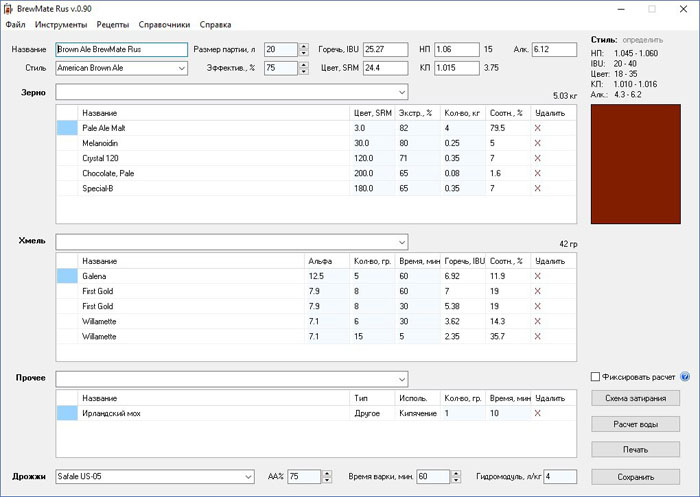Click the BrewMate app icon in title bar
This screenshot has width=700, height=497.
(x=8, y=9)
